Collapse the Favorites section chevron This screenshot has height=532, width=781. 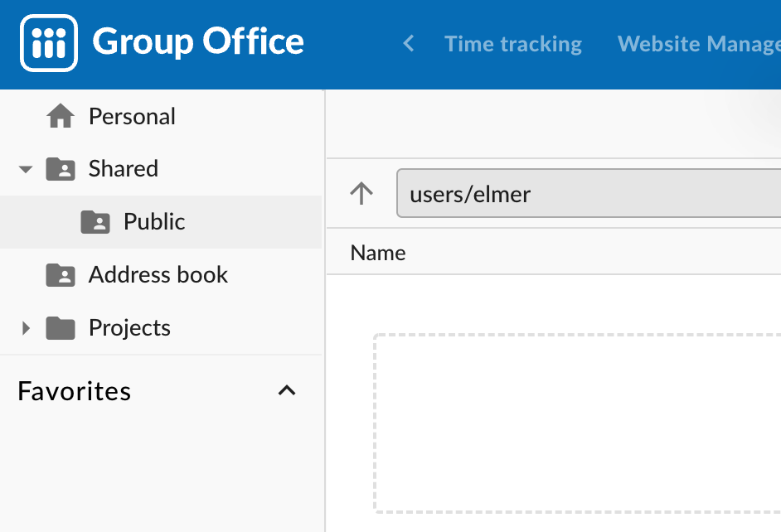(287, 390)
